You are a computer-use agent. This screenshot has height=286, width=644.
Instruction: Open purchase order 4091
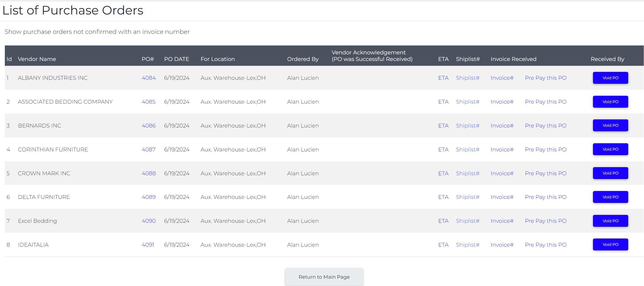pyautogui.click(x=148, y=245)
